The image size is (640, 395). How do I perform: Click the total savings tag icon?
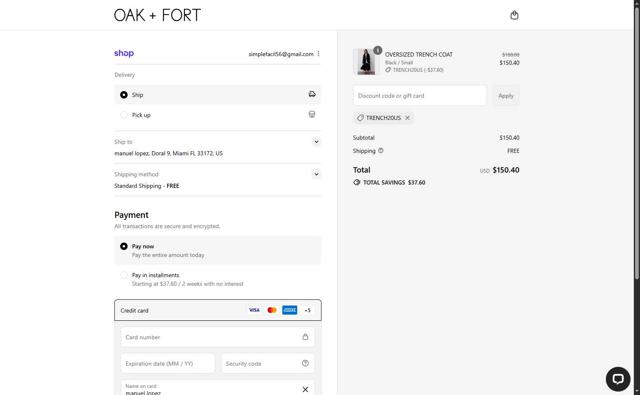click(x=357, y=182)
